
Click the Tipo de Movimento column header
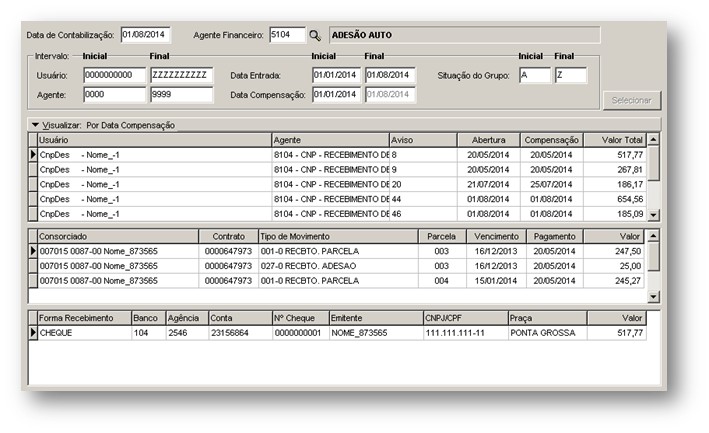click(338, 236)
